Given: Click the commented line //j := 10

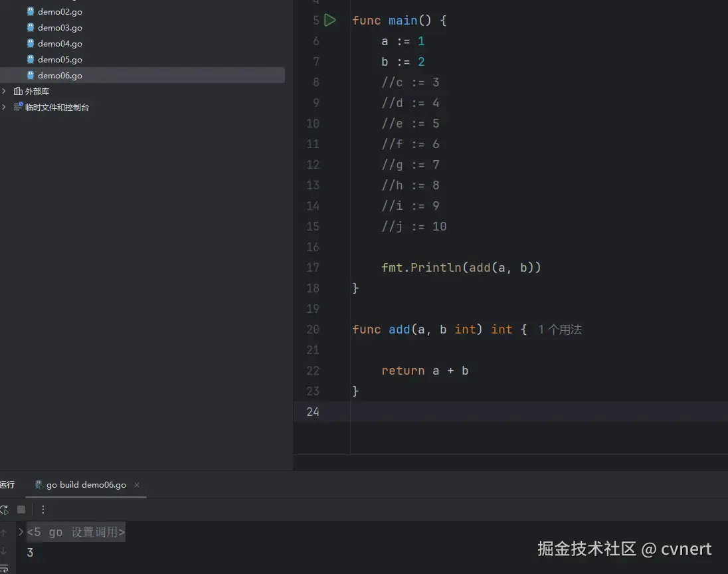Looking at the screenshot, I should pos(414,227).
